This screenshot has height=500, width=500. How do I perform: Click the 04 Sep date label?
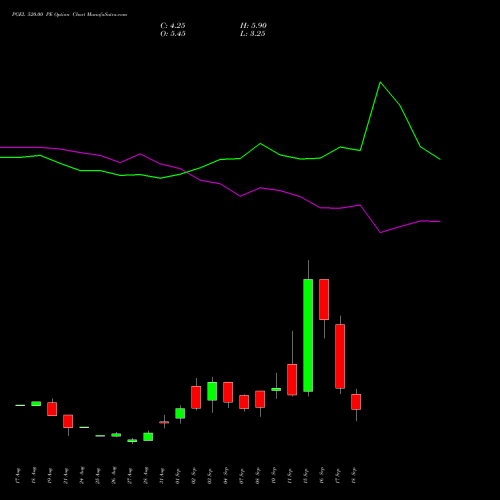click(x=226, y=476)
